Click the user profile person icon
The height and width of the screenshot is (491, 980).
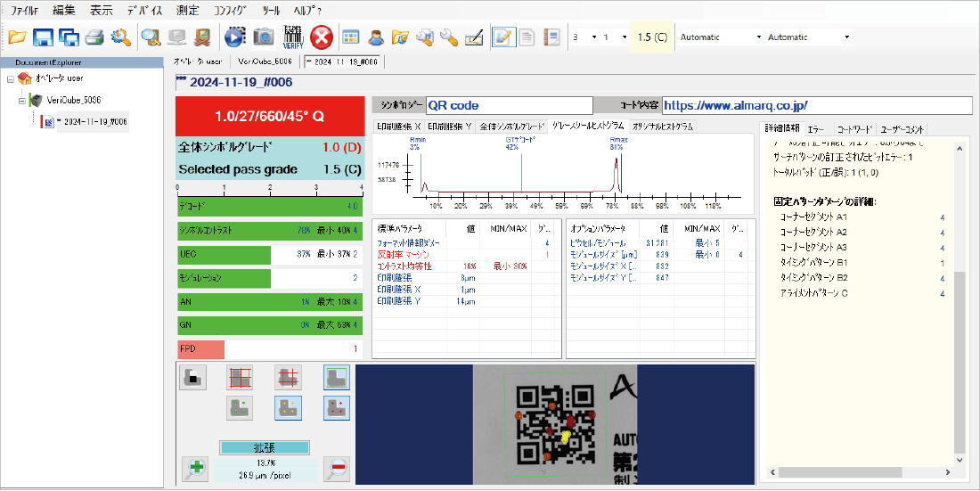pyautogui.click(x=376, y=37)
